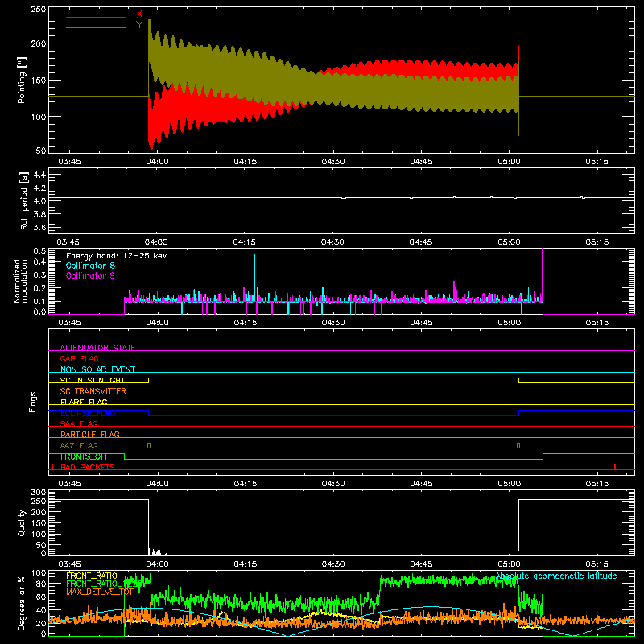This screenshot has width=644, height=644.
Task: Click the ATTENUATOR_STATE flag label
Action: (97, 348)
